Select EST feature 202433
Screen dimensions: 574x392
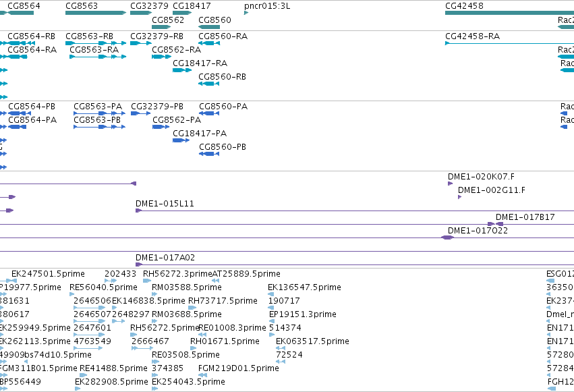(x=111, y=281)
